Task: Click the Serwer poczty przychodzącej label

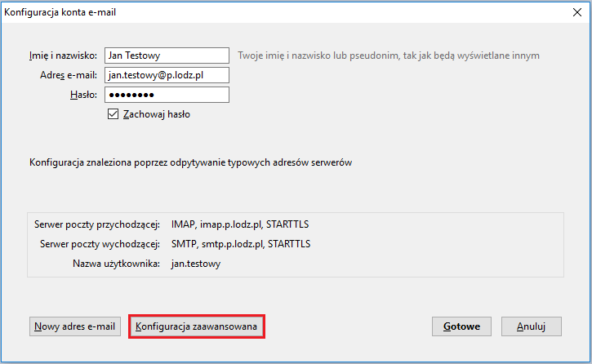Action: pyautogui.click(x=96, y=224)
